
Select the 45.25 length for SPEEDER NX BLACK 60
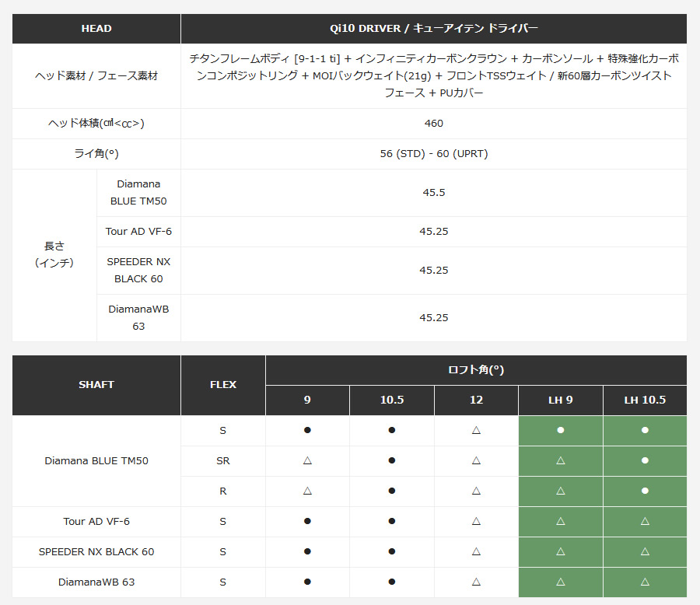tap(433, 270)
